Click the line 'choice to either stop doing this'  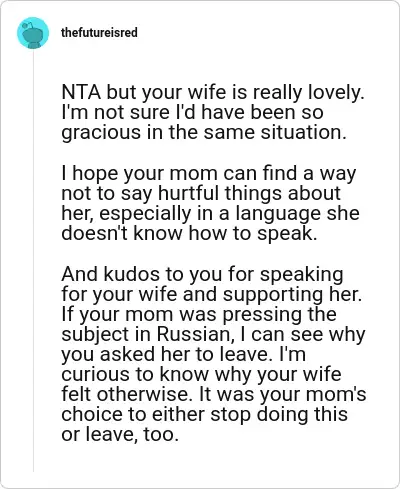coord(205,415)
